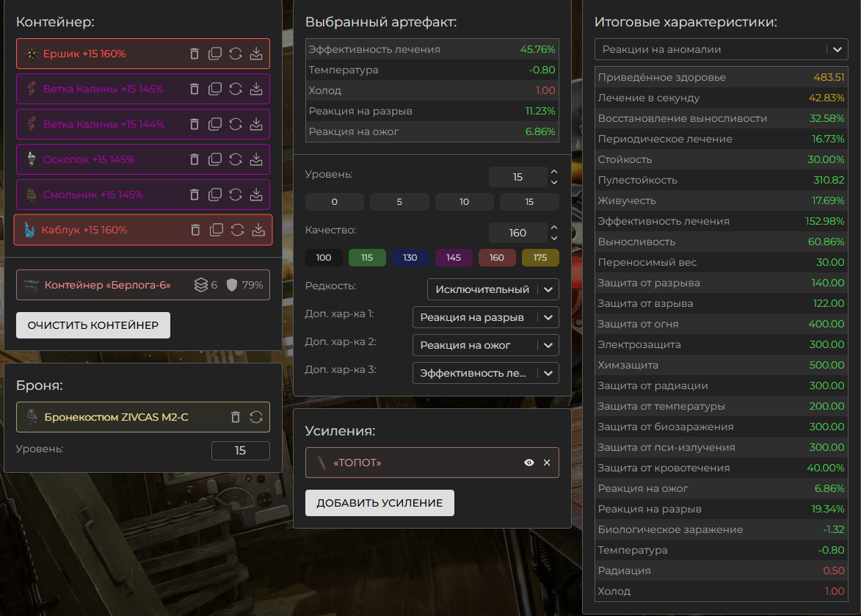Delete the Ершик artifact from the container

tap(195, 54)
